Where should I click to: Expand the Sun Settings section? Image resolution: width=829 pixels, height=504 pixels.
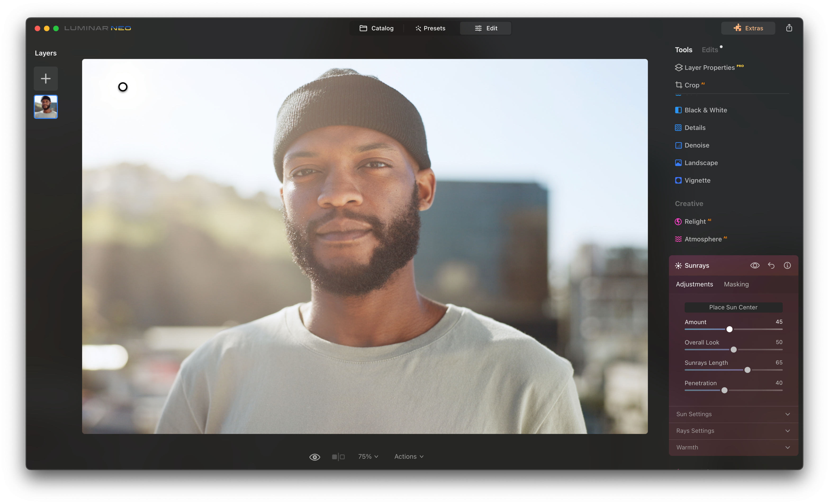coord(733,414)
